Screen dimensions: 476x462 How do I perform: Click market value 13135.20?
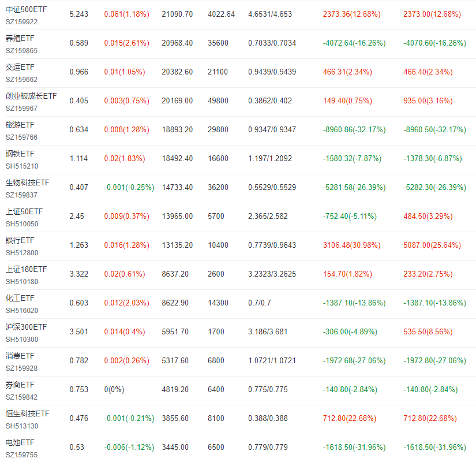click(x=177, y=245)
